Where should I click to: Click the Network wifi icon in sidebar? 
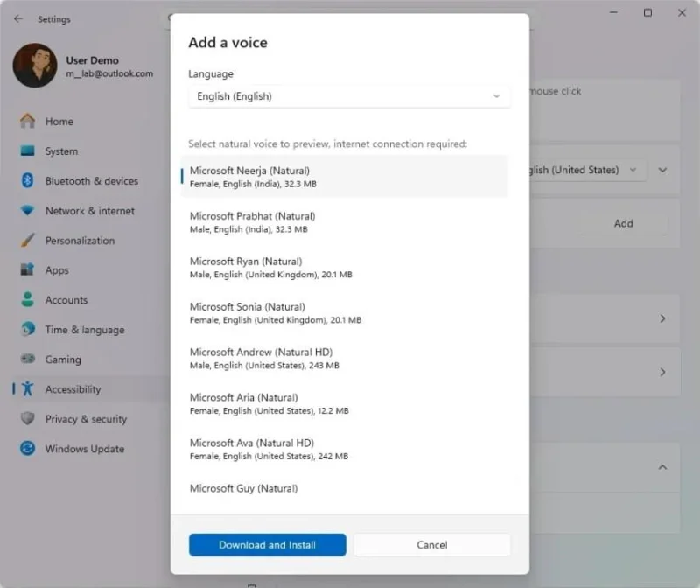pos(28,210)
